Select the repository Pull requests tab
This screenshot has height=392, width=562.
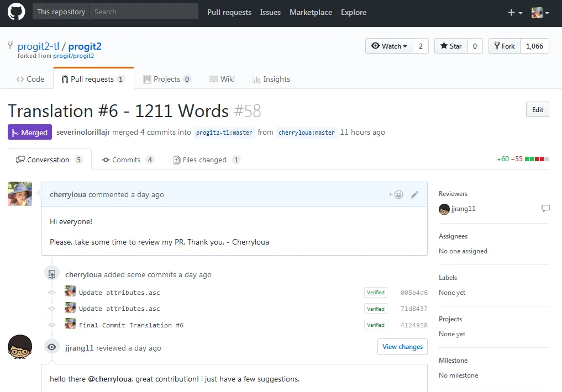click(x=93, y=79)
